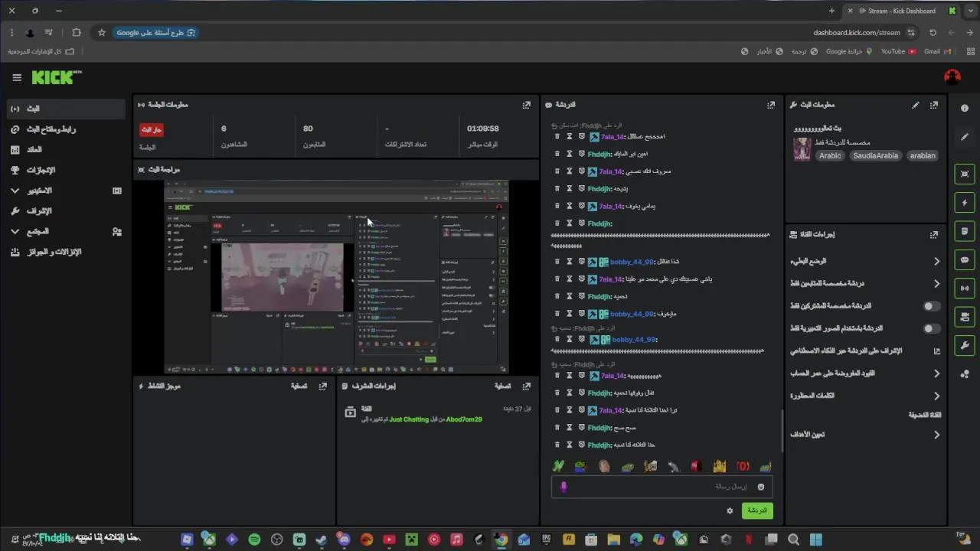Toggle the stream preview widget icon in the right bar
The height and width of the screenshot is (551, 980).
pyautogui.click(x=965, y=174)
